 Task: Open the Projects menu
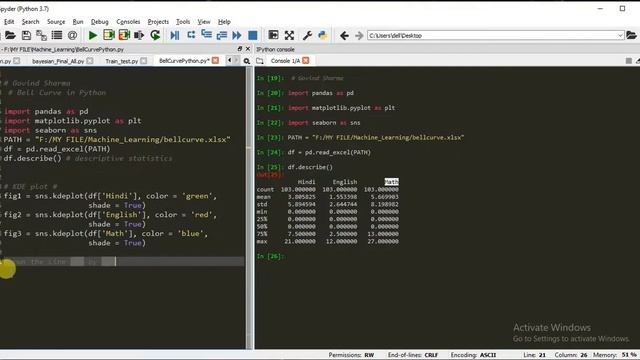(158, 22)
